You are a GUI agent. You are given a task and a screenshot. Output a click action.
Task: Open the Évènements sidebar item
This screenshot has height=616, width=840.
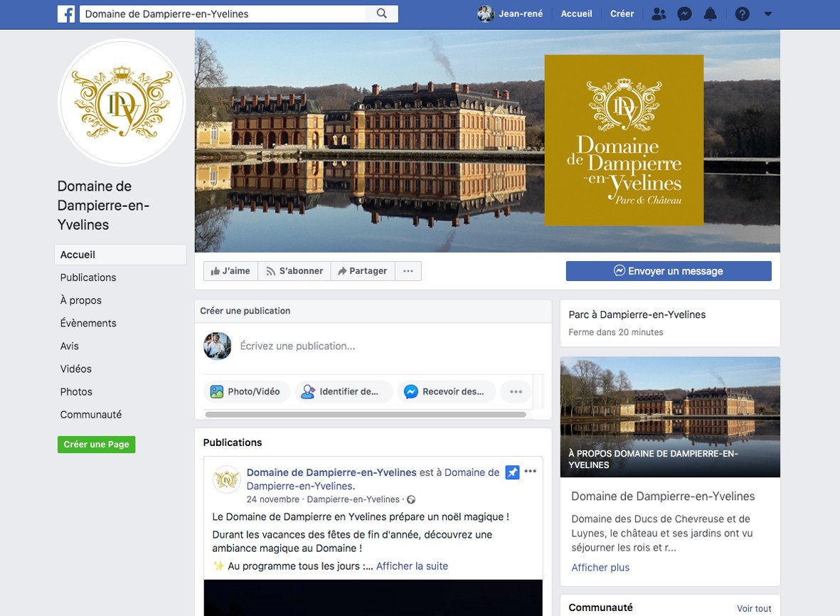pos(88,323)
